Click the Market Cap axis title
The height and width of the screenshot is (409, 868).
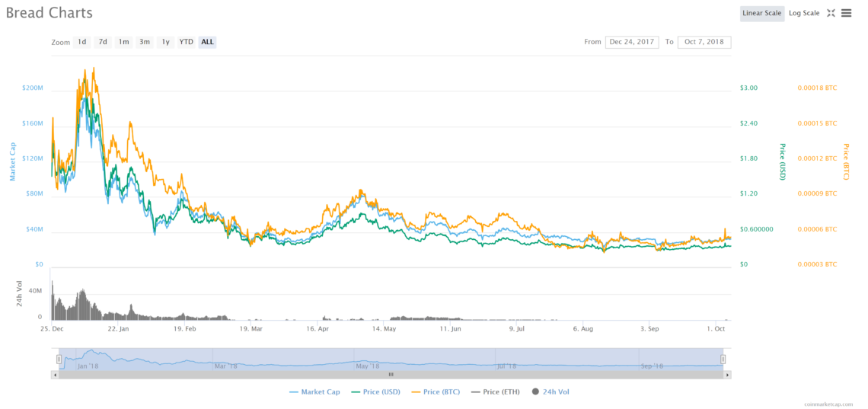(x=13, y=161)
